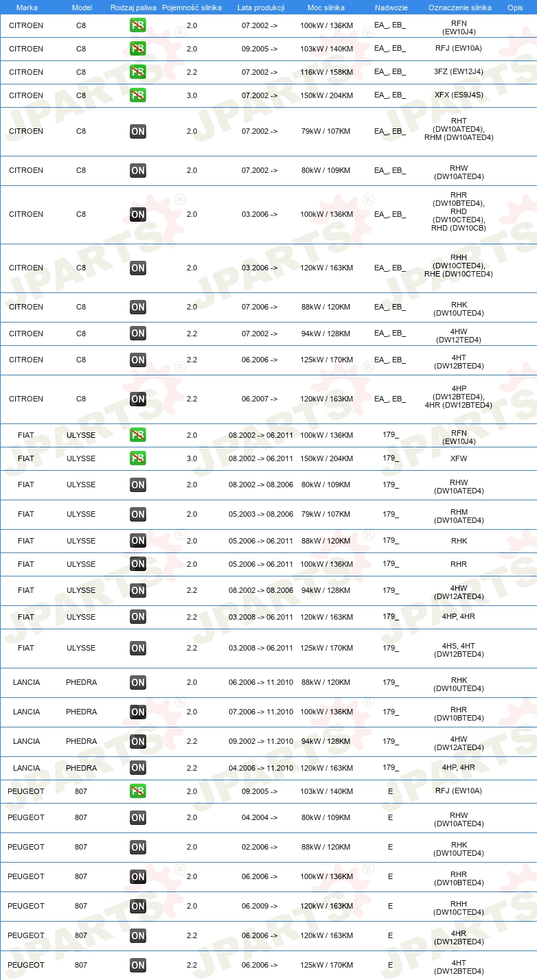The width and height of the screenshot is (537, 980).
Task: Click the 06.2006 -> 11.2010 production years cell
Action: (x=261, y=682)
